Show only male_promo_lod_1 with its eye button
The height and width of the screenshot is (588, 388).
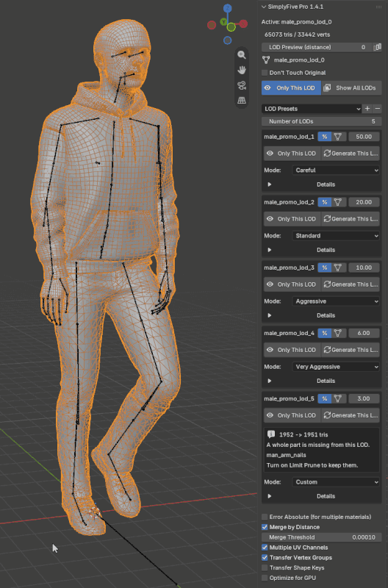tap(292, 154)
